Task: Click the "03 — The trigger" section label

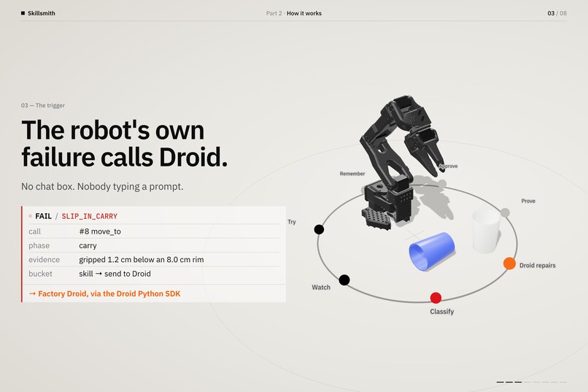Action: pyautogui.click(x=43, y=105)
